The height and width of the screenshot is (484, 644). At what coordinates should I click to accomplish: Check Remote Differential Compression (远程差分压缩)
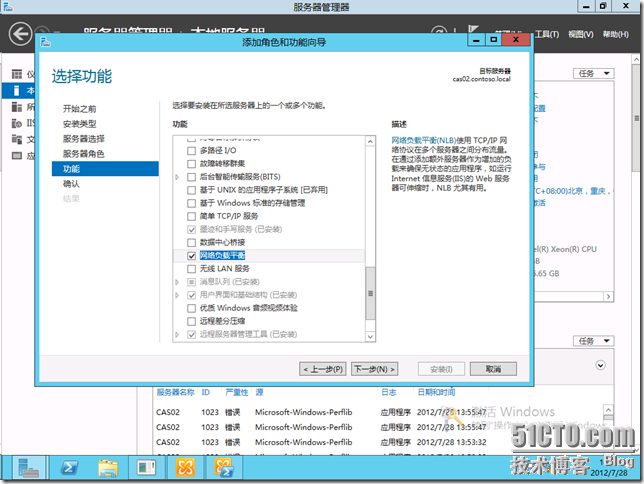tap(191, 321)
